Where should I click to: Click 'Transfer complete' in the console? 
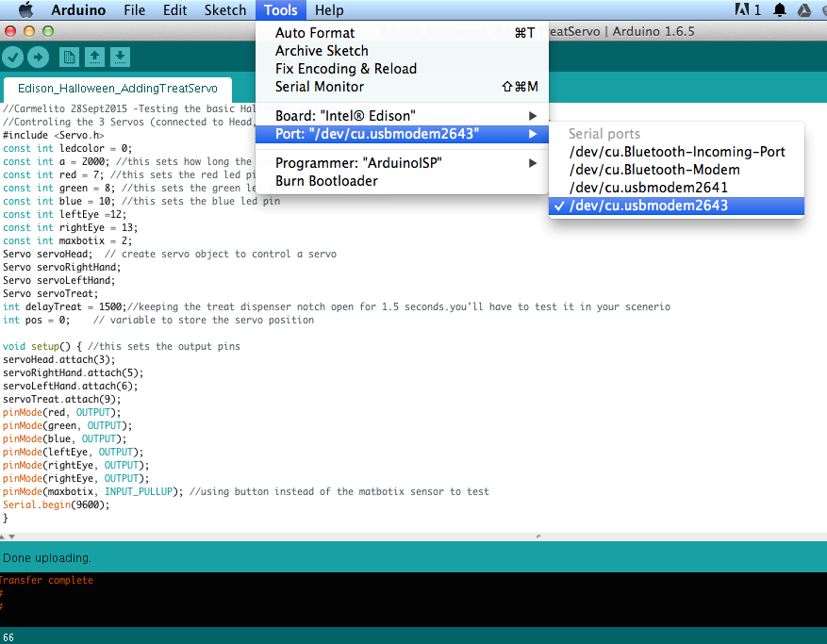coord(46,580)
